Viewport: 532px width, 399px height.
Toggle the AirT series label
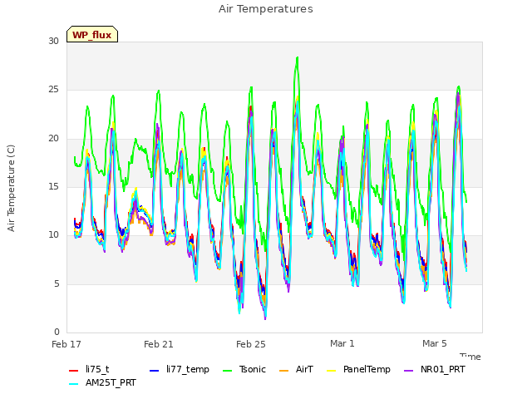click(304, 369)
